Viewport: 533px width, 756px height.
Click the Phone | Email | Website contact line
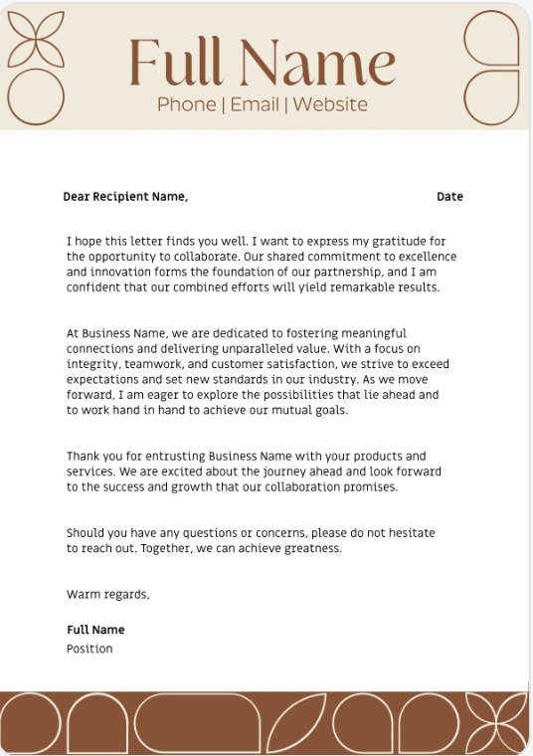point(263,104)
